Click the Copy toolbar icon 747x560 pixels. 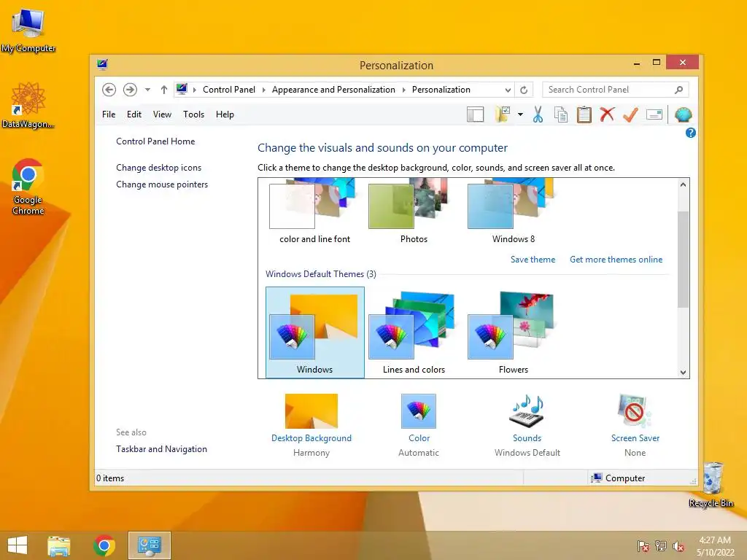coord(561,114)
